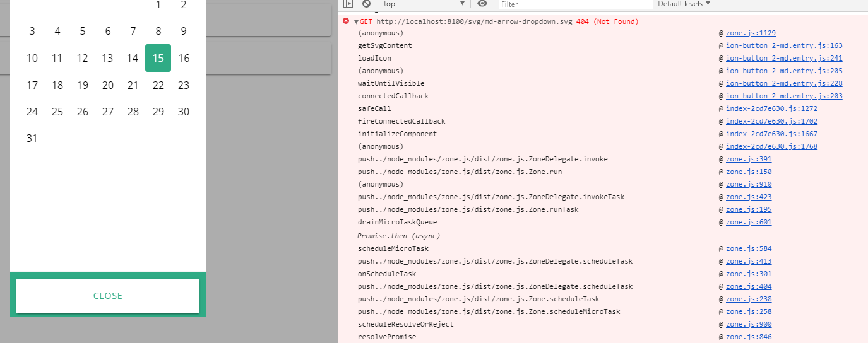The height and width of the screenshot is (343, 868).
Task: Clear the console with the ban icon
Action: [366, 4]
